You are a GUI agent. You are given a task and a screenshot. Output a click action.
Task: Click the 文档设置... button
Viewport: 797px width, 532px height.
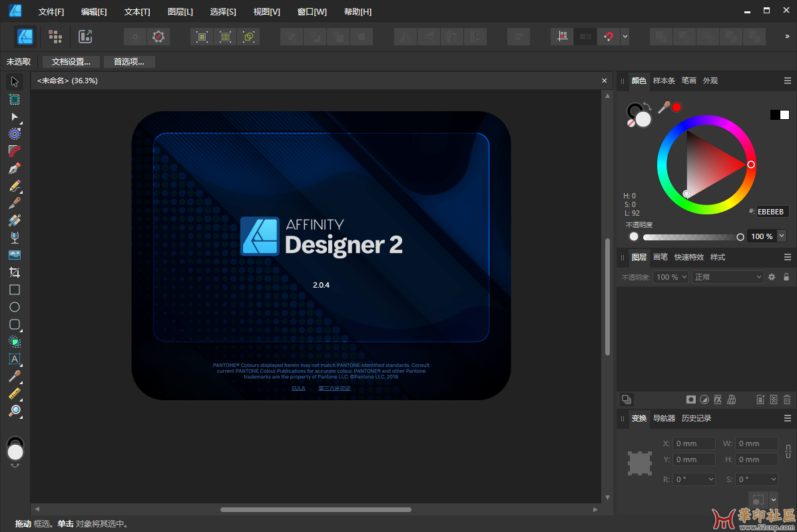71,61
